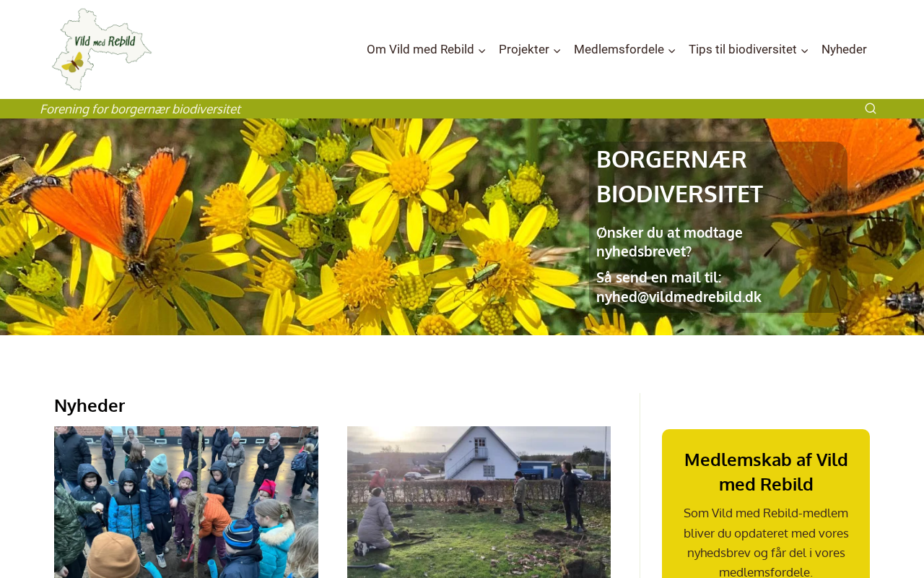This screenshot has width=924, height=578.
Task: Select the Projekter menu item
Action: pyautogui.click(x=524, y=49)
